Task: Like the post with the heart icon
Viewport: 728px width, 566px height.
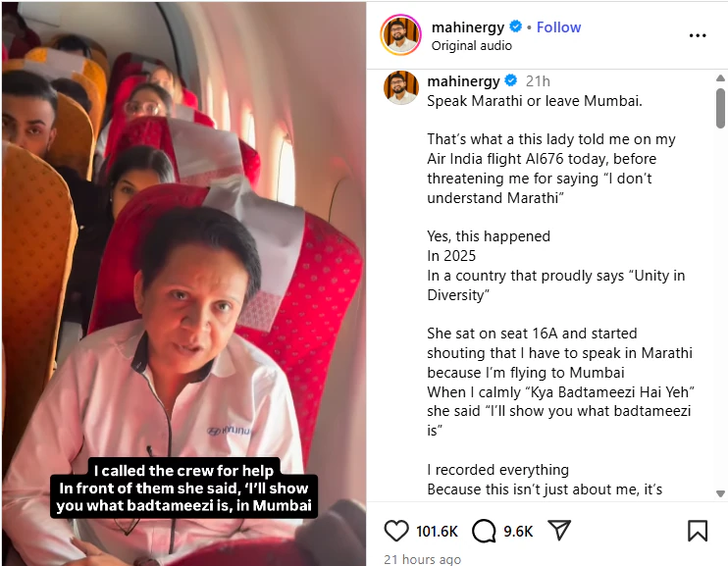Action: point(395,531)
